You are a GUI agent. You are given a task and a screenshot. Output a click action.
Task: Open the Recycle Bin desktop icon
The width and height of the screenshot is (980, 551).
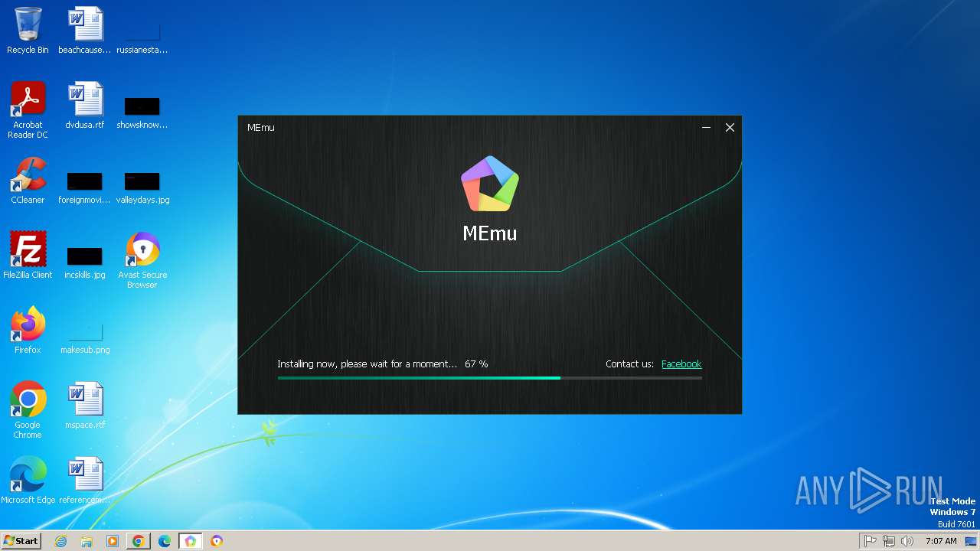coord(28,31)
